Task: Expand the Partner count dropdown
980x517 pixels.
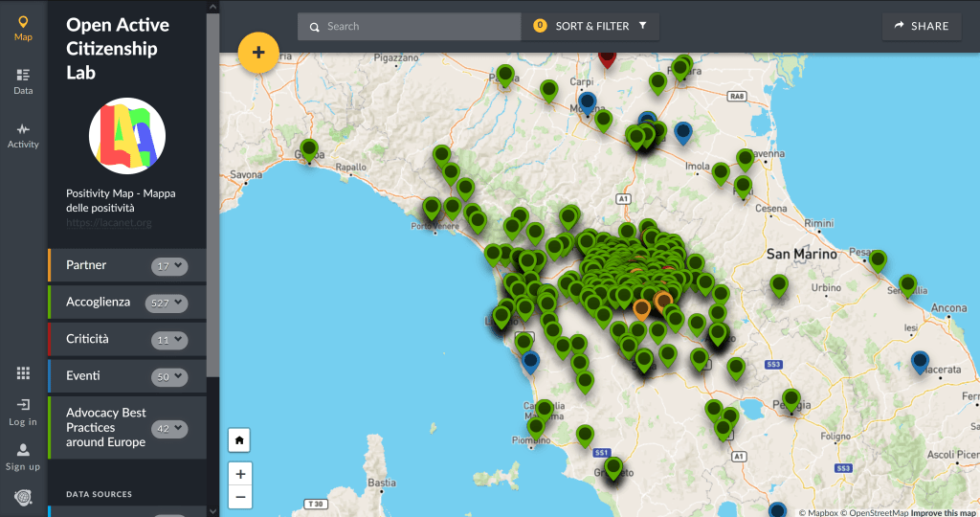Action: click(170, 266)
